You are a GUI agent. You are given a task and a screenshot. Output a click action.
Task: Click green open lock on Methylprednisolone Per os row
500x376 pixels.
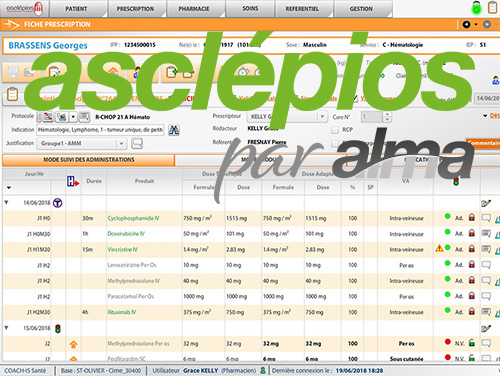coord(471,342)
